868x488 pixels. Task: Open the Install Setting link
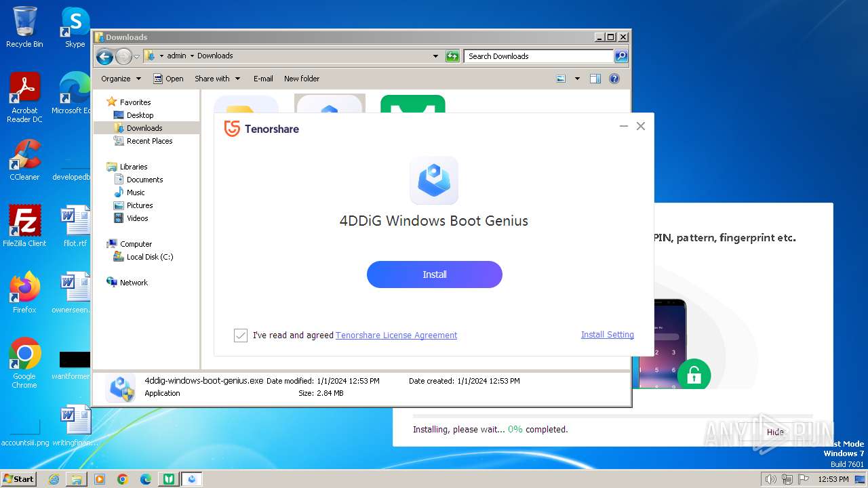coord(608,335)
